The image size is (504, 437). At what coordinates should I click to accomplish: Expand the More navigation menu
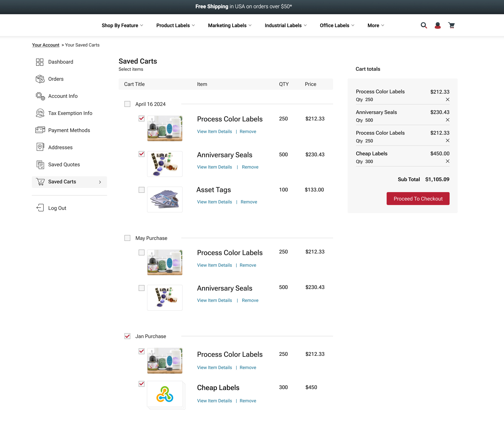coord(376,25)
